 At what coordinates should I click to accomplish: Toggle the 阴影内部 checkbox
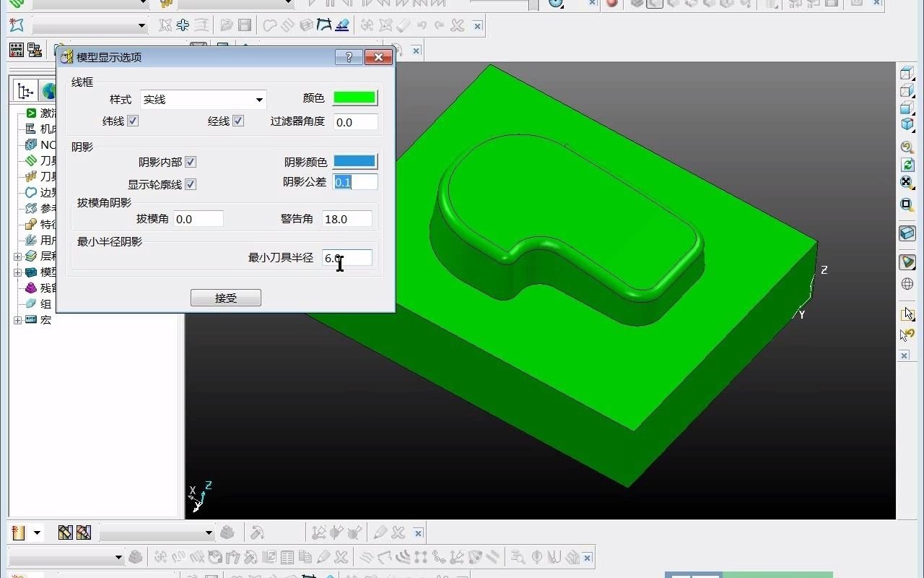191,162
